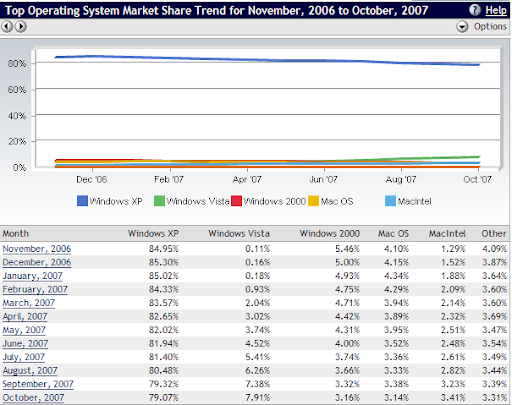The image size is (512, 405).
Task: Select the 3.31% Other cell
Action: [x=494, y=398]
